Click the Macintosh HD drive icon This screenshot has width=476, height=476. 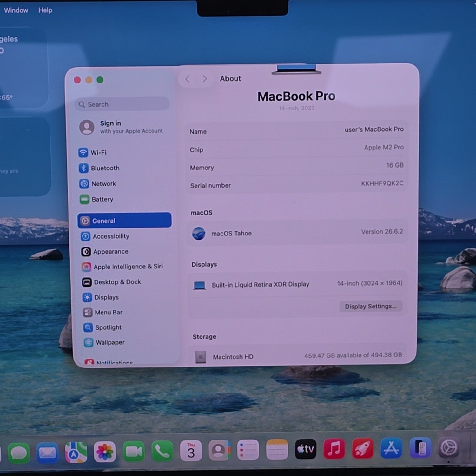[201, 357]
